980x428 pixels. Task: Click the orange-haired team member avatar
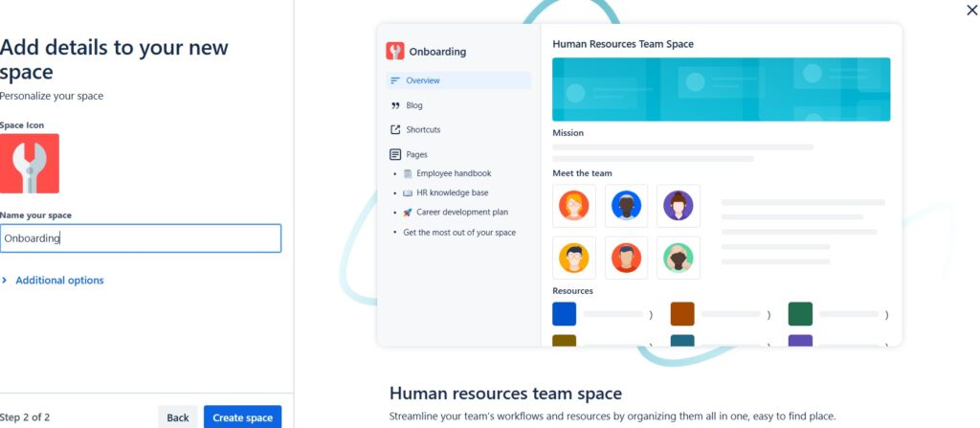574,205
